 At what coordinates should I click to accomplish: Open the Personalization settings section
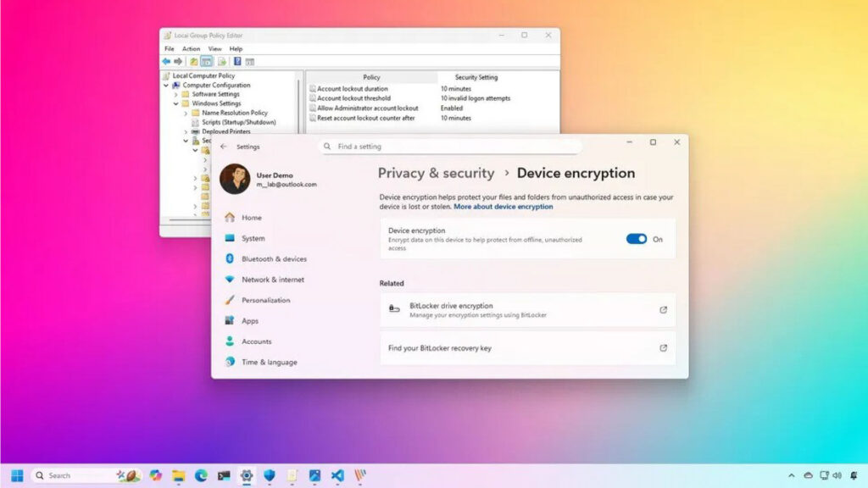pos(265,300)
